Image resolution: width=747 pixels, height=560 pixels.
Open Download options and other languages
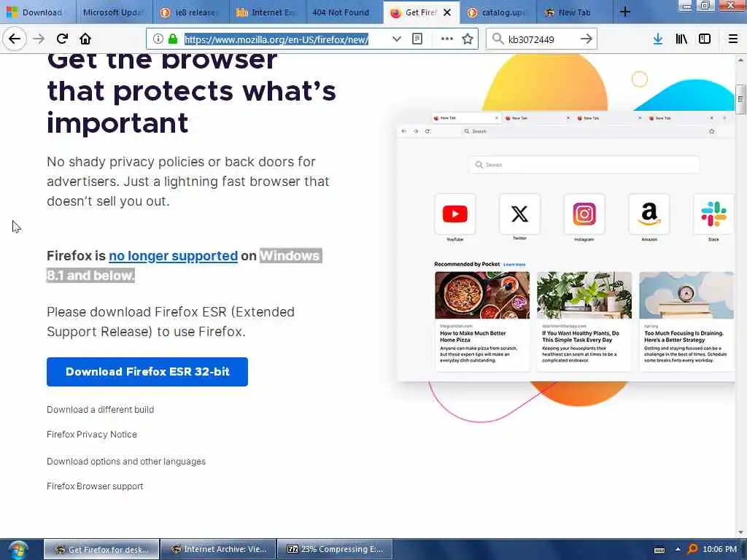pos(125,462)
